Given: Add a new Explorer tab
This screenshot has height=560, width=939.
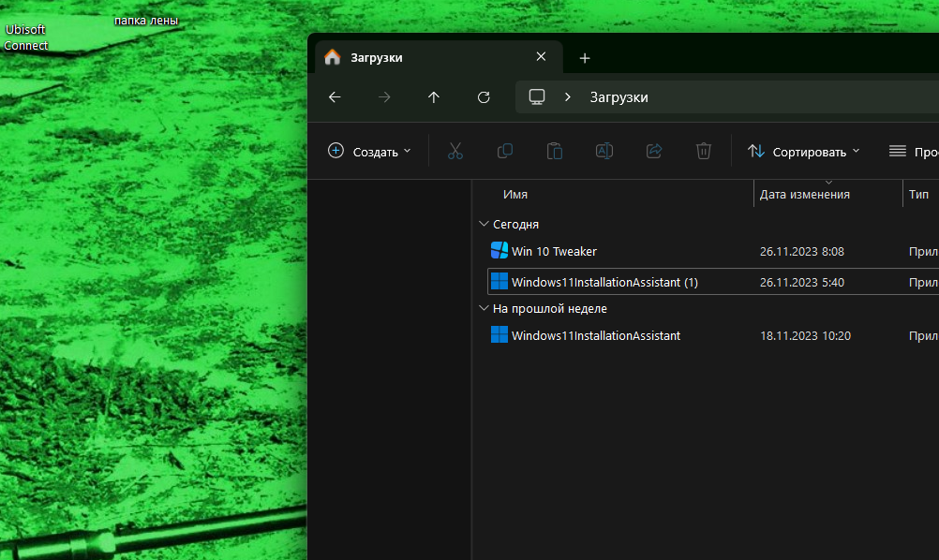Looking at the screenshot, I should pos(585,58).
